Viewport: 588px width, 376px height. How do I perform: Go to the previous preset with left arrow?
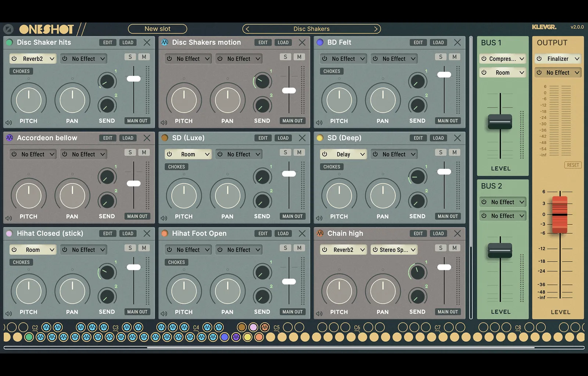click(x=247, y=29)
